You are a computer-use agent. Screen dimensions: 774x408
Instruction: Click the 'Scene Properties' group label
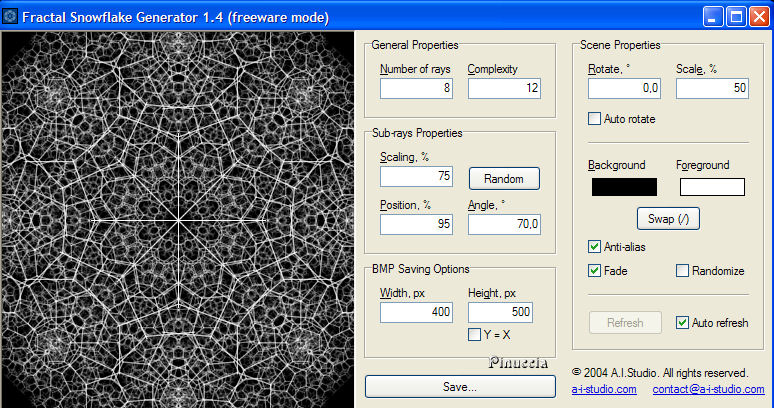[x=620, y=45]
